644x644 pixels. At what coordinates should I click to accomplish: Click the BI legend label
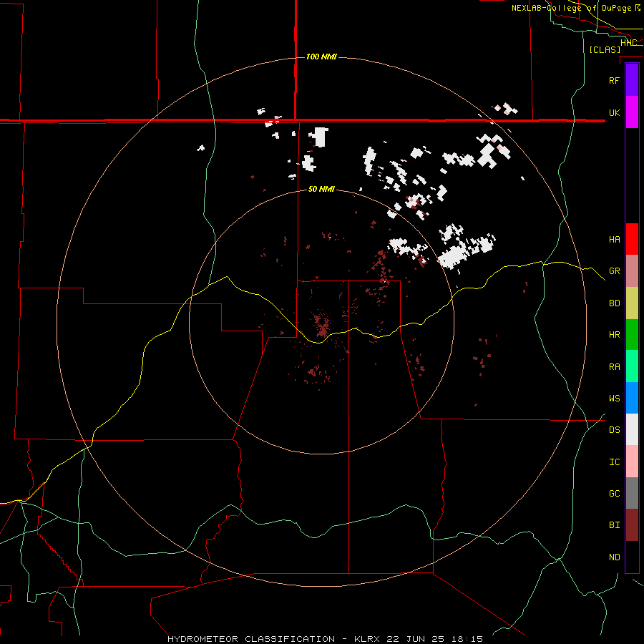coord(614,525)
